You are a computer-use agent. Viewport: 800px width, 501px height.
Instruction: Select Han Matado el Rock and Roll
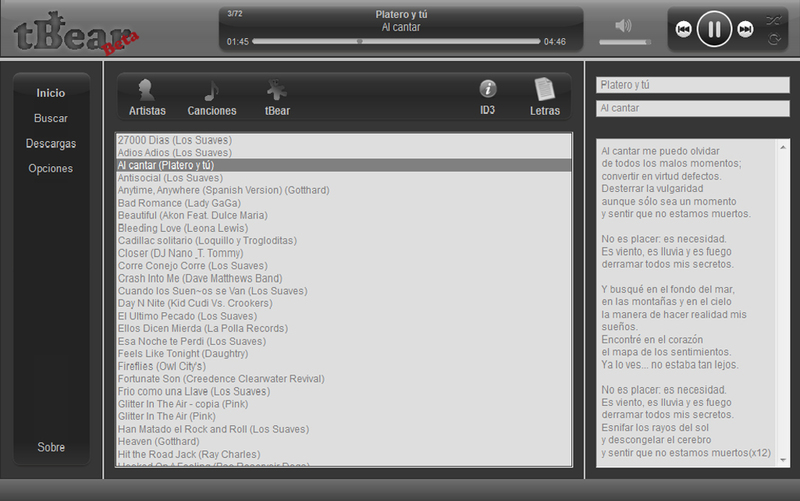(344, 429)
